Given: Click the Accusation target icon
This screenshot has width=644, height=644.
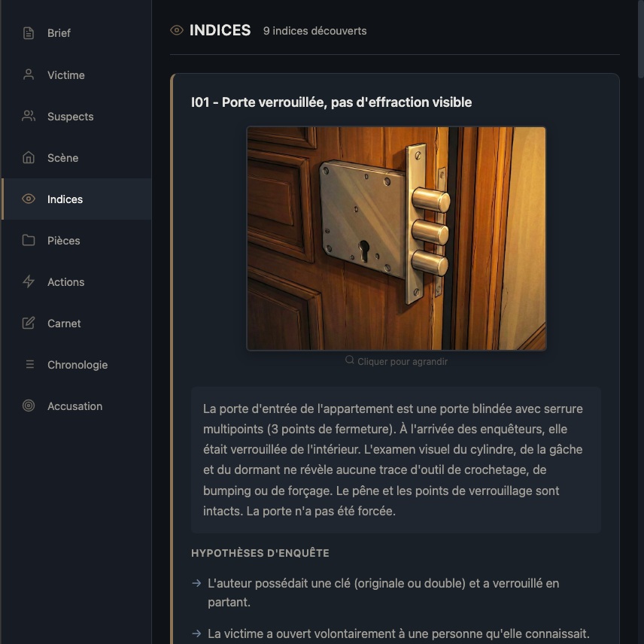Looking at the screenshot, I should click(x=29, y=406).
